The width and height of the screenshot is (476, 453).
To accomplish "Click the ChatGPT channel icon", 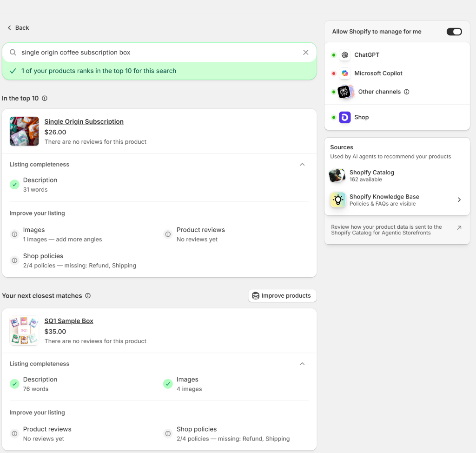I will [x=345, y=55].
